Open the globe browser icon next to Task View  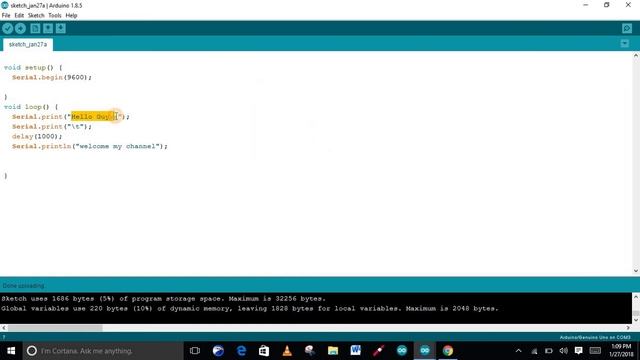218,351
